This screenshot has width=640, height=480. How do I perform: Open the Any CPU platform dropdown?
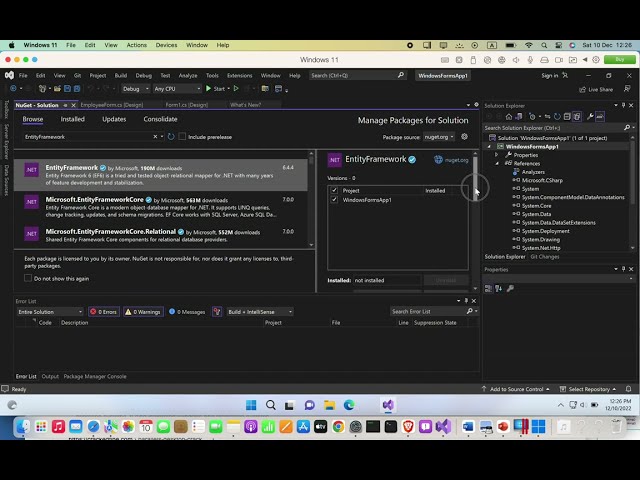(177, 89)
